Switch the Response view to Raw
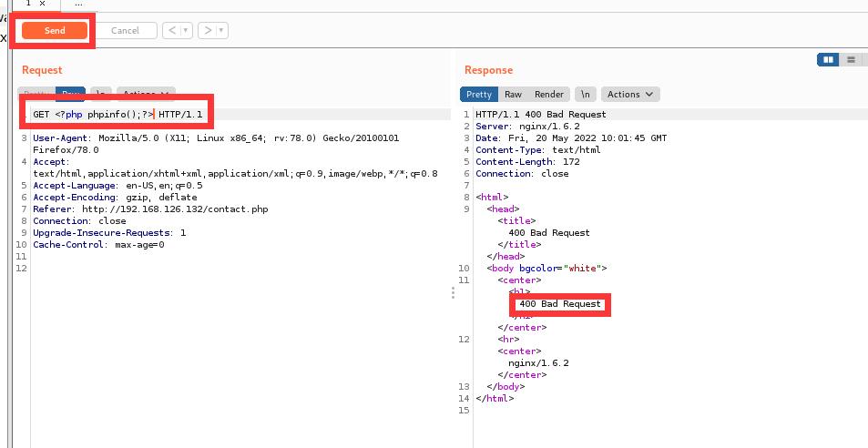The width and height of the screenshot is (868, 448). (513, 94)
